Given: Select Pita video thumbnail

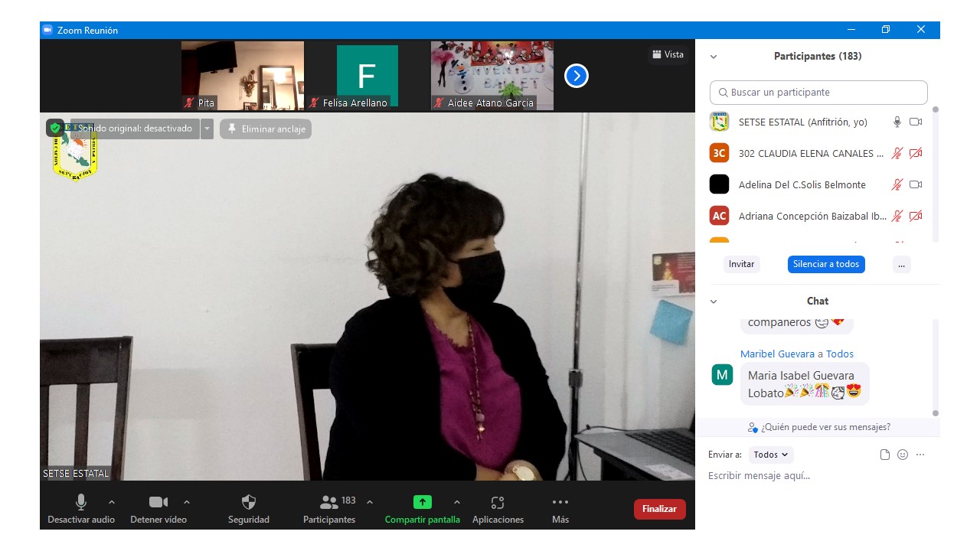Looking at the screenshot, I should (x=243, y=76).
